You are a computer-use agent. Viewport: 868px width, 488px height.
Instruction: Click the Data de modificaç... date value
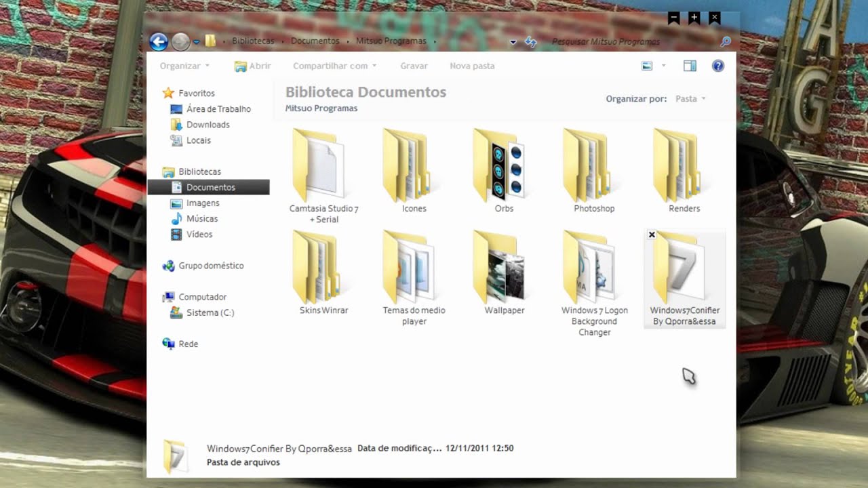tap(479, 449)
